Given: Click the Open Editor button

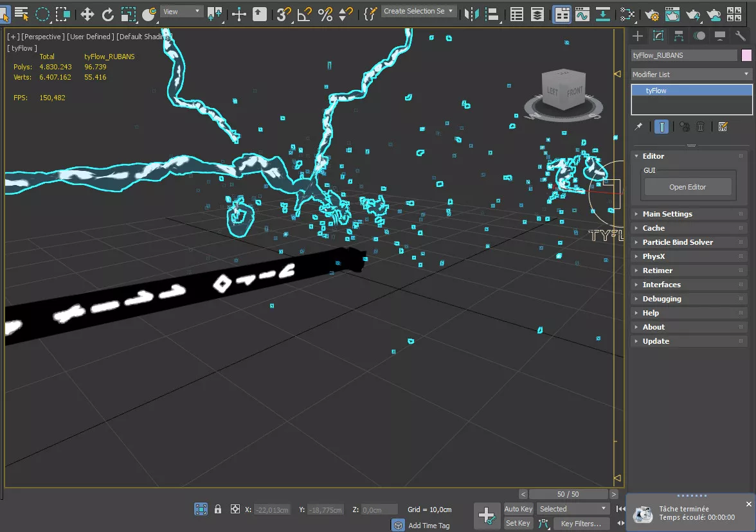Looking at the screenshot, I should (x=687, y=187).
